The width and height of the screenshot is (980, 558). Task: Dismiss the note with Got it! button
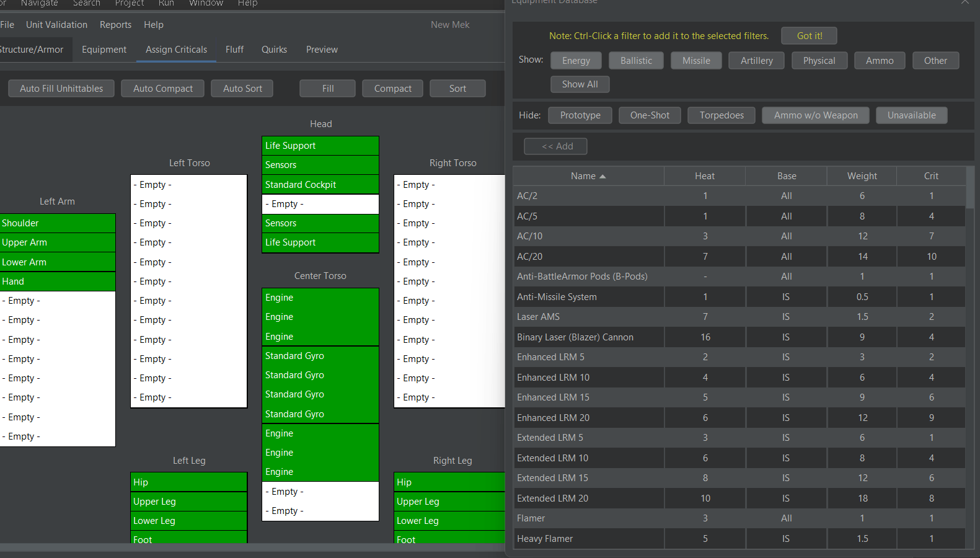(809, 36)
